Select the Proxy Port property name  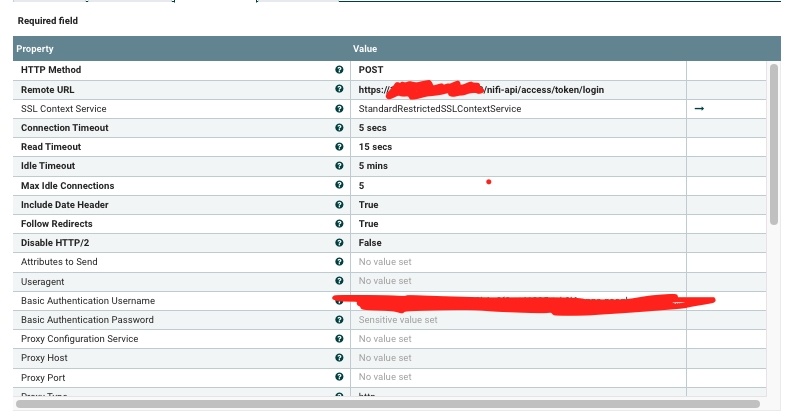43,378
